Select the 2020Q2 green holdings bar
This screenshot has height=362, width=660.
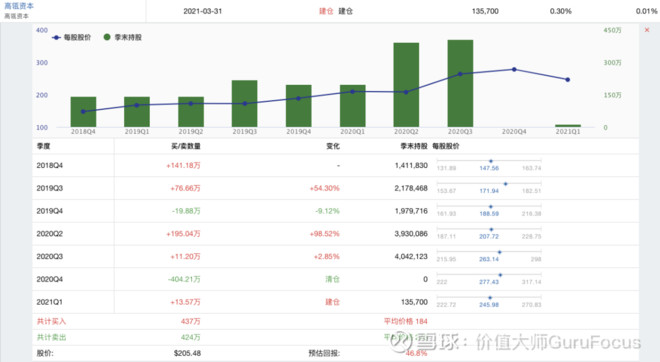pyautogui.click(x=406, y=85)
